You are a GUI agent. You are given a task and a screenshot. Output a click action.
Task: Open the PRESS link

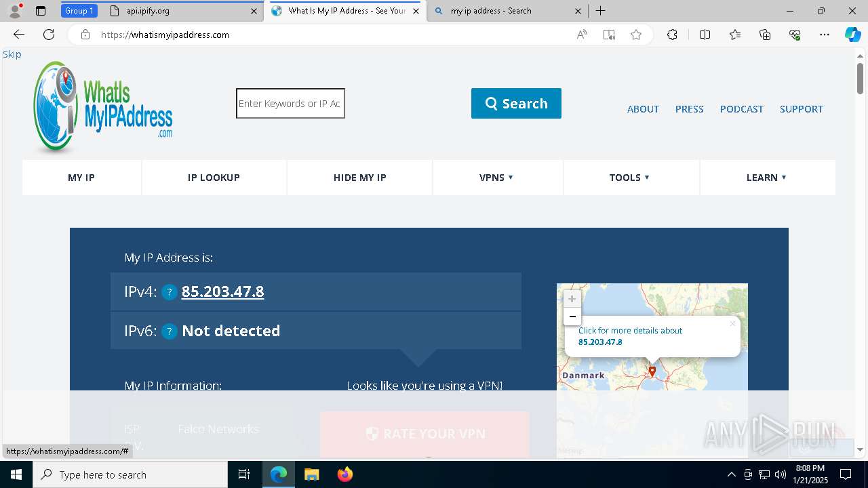click(689, 109)
